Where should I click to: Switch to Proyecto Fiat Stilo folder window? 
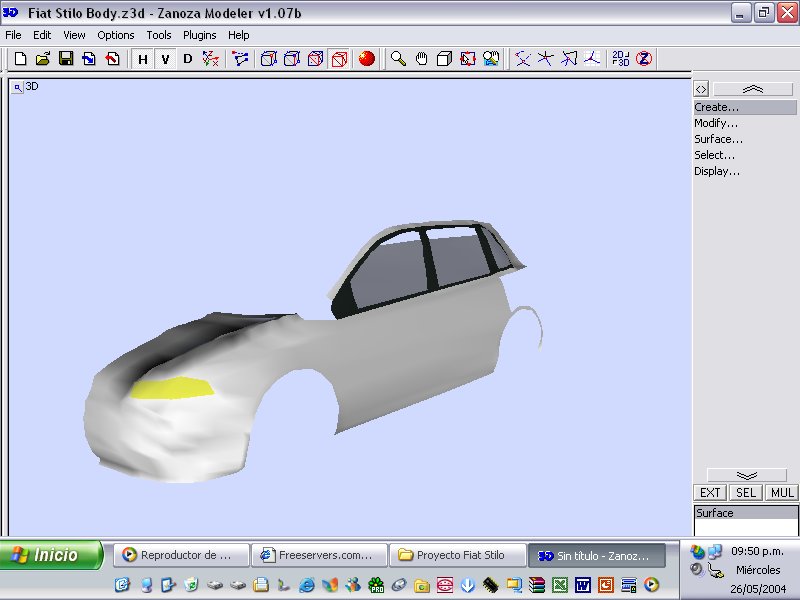click(458, 555)
